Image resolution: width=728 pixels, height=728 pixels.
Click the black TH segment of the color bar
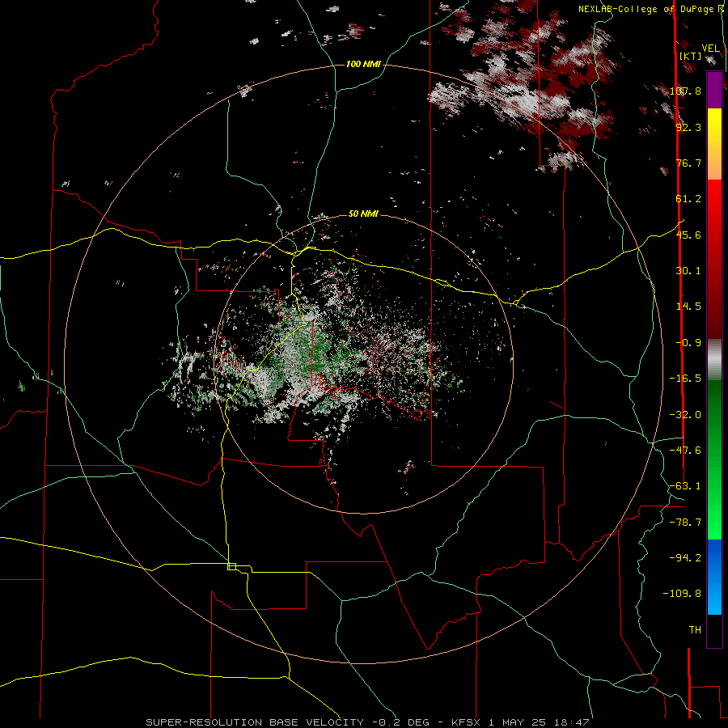[x=714, y=631]
